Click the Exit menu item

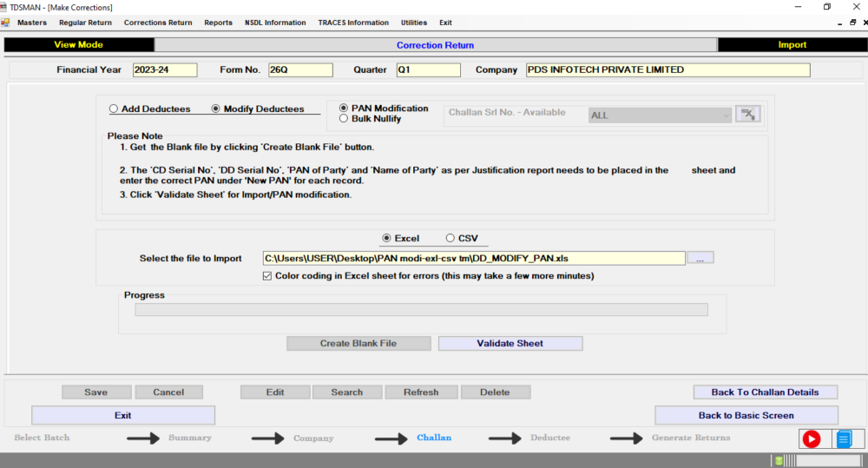(445, 23)
